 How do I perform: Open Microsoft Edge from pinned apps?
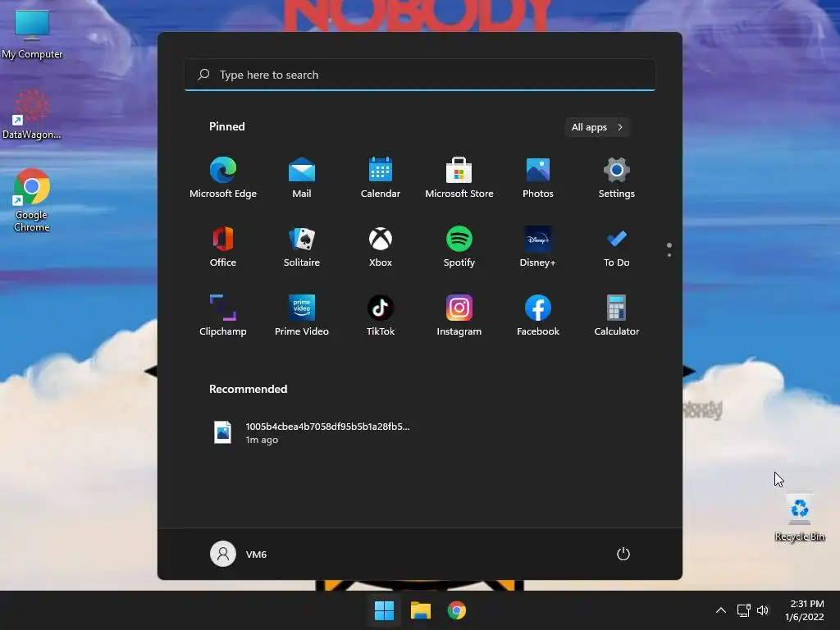223,178
